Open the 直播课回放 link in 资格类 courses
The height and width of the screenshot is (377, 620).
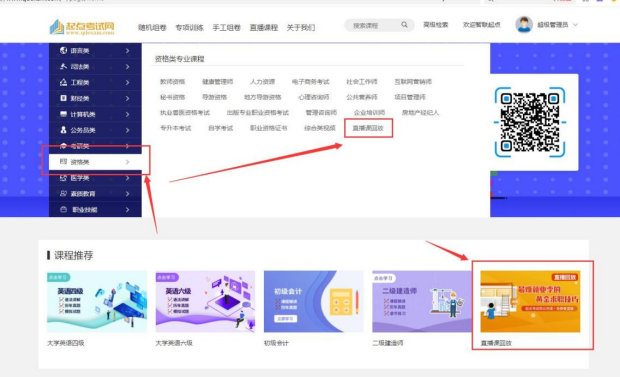coord(368,128)
